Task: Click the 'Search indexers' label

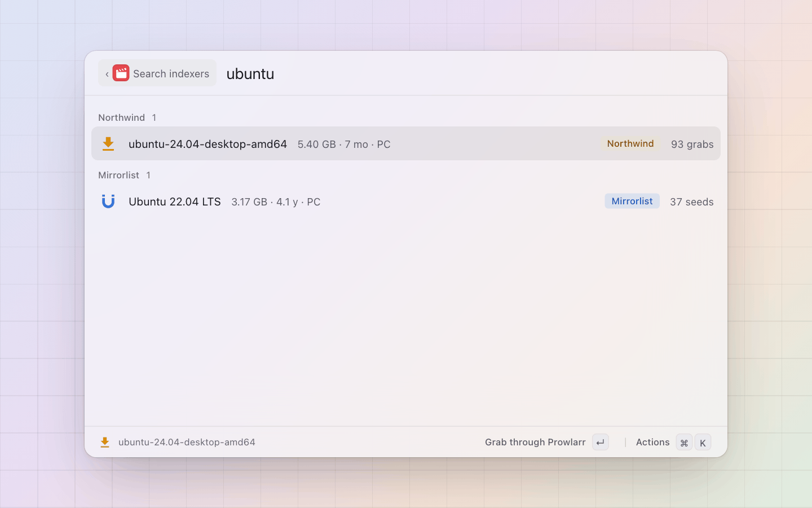Action: tap(171, 74)
